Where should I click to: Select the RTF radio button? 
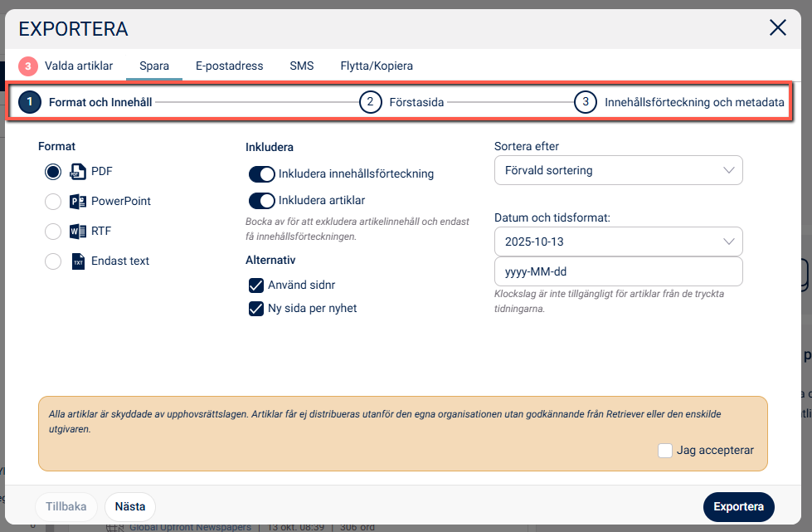click(53, 231)
